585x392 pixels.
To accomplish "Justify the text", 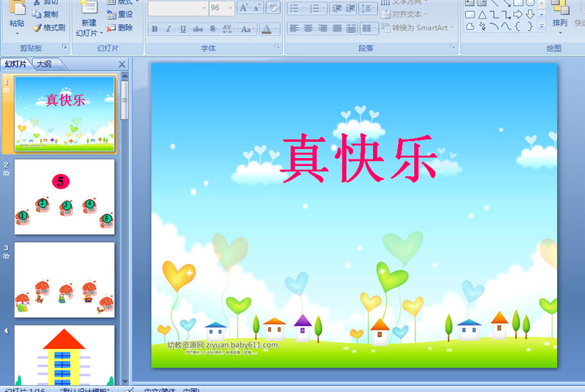I will (337, 29).
